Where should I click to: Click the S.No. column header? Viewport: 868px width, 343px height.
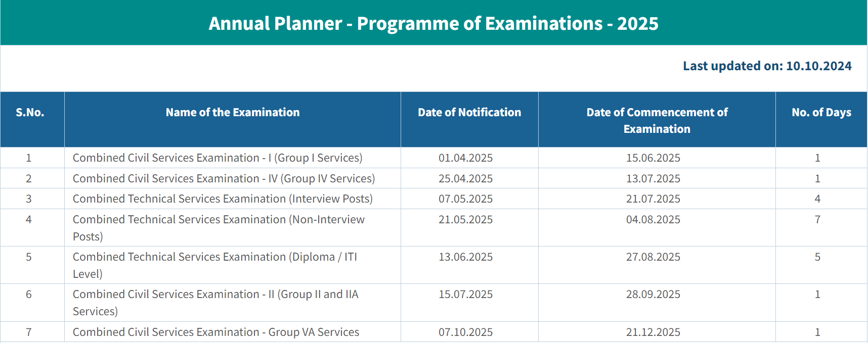click(x=30, y=112)
